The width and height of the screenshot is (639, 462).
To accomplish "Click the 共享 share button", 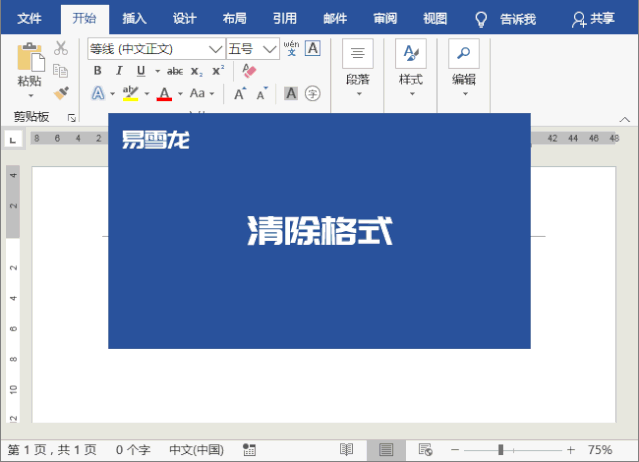I will click(x=593, y=19).
